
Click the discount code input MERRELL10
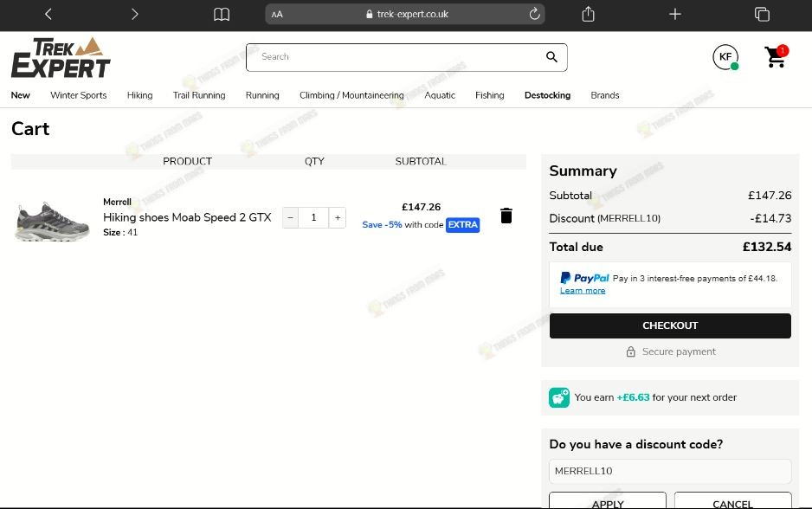pos(670,471)
